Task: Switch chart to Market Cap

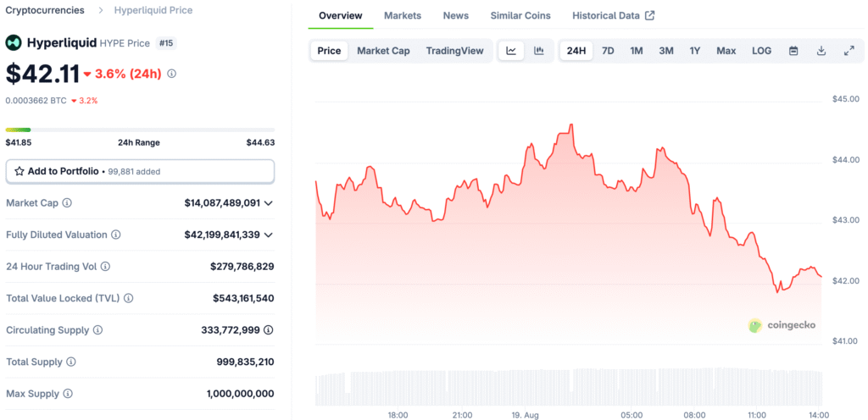Action: [383, 51]
